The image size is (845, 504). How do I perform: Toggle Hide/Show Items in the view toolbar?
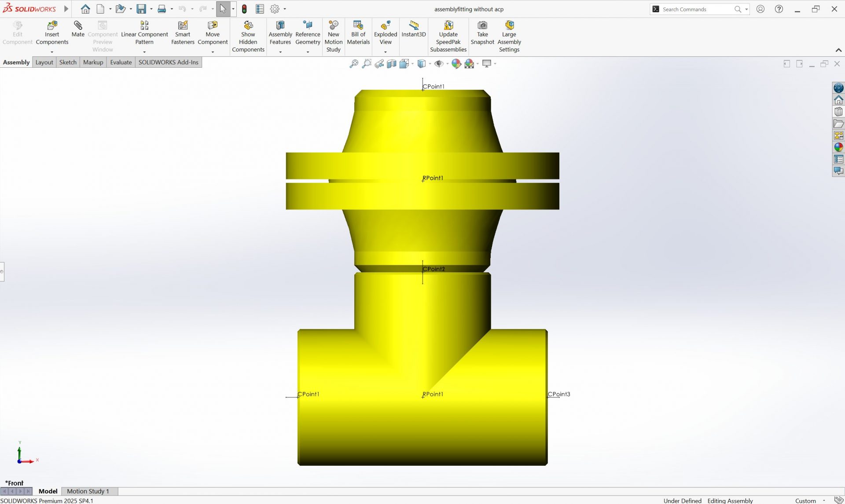click(439, 63)
